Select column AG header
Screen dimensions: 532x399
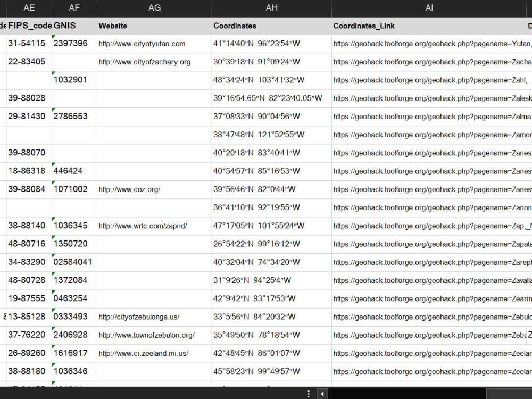pos(154,8)
